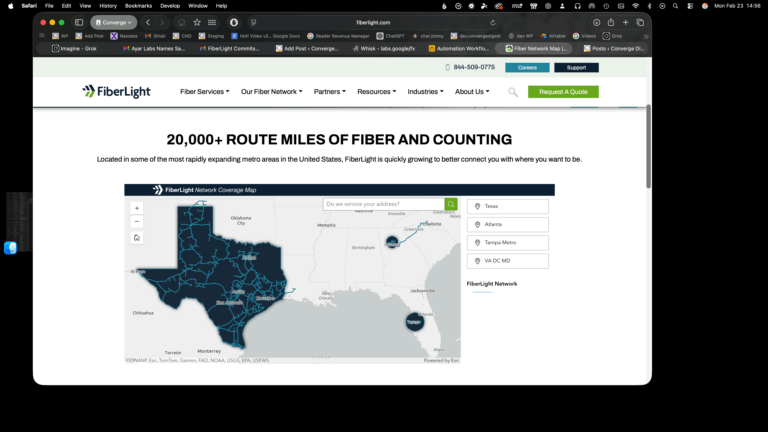The width and height of the screenshot is (768, 432).
Task: Open the Apple menu
Action: pos(11,6)
